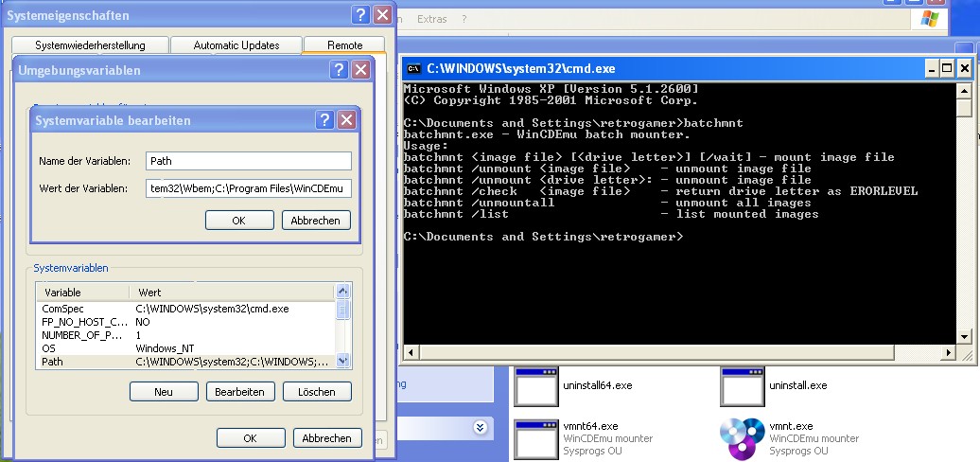
Task: Click help icon in Systemvariable bearbeiten dialog
Action: click(x=325, y=120)
